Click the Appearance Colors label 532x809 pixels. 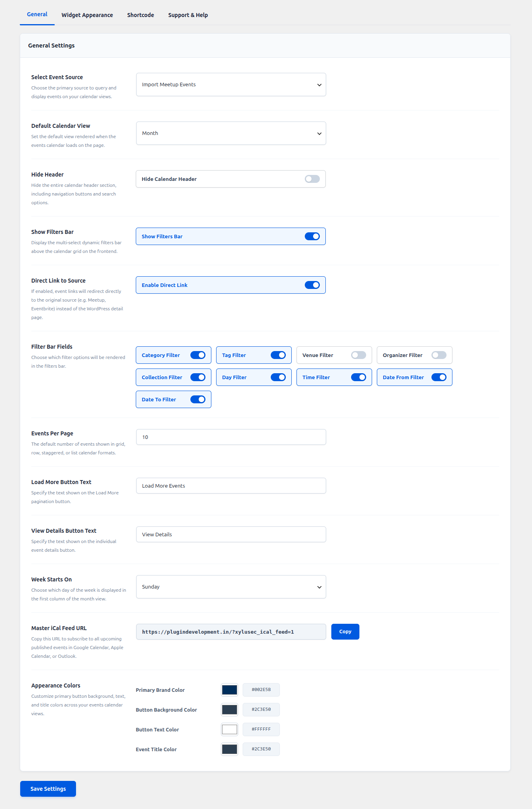(56, 686)
